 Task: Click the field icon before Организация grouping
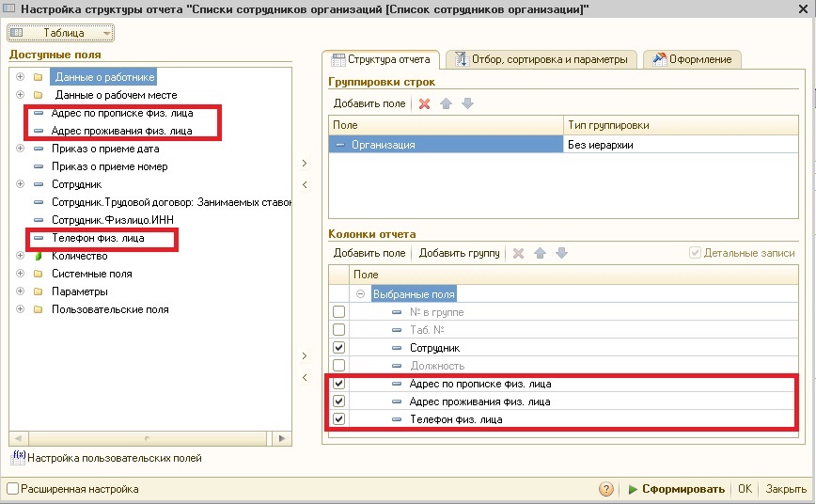point(339,145)
